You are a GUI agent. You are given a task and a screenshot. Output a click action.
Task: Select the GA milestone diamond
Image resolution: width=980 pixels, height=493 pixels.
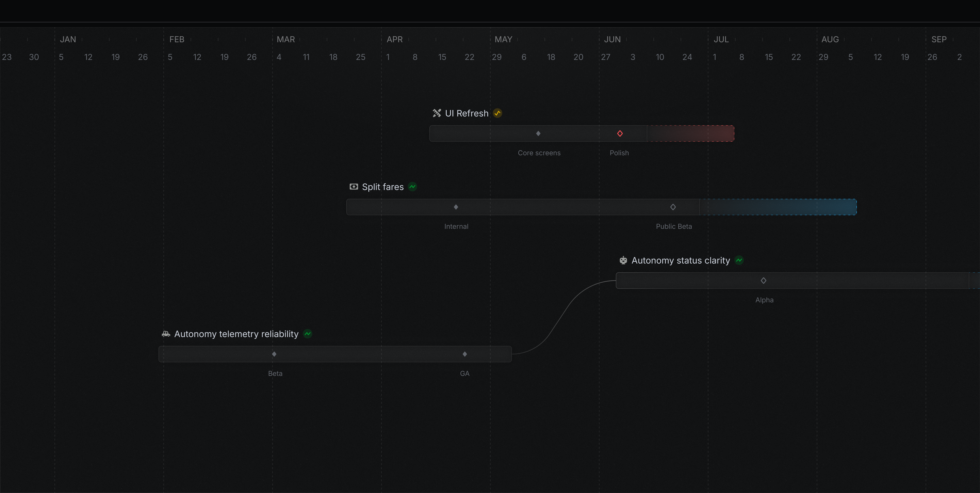465,354
